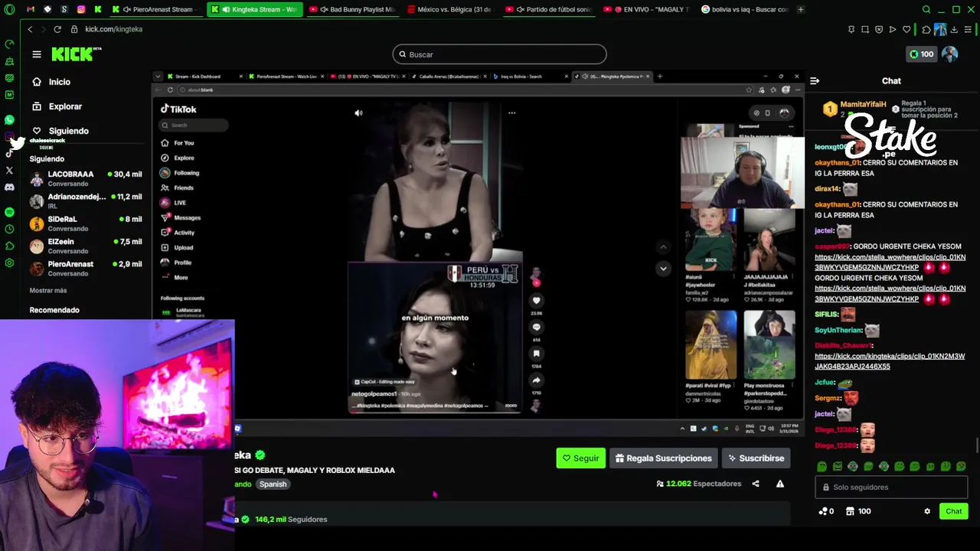Click Regala Suscripciones button
The image size is (980, 551).
pos(663,458)
